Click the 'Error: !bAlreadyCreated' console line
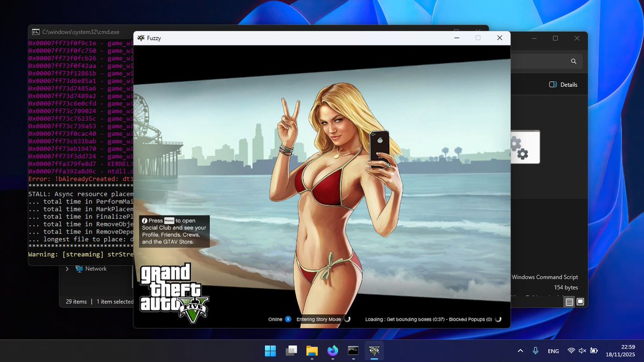Image resolution: width=644 pixels, height=362 pixels. pos(80,179)
